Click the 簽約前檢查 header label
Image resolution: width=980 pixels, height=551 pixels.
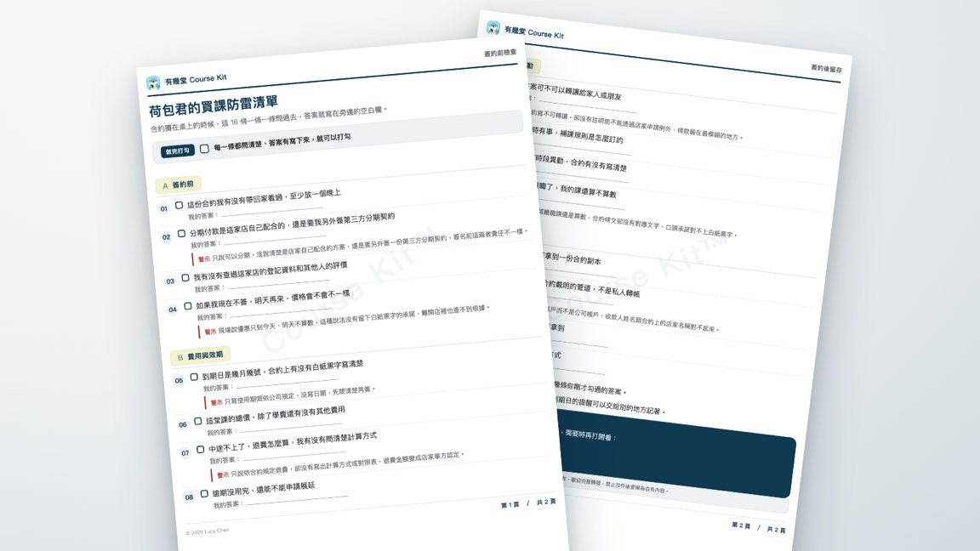coord(500,53)
